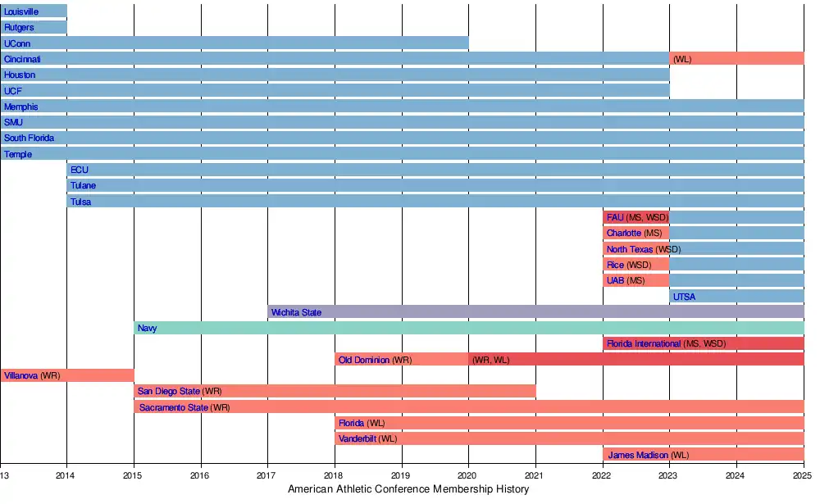Select the 2021 axis label

point(534,476)
